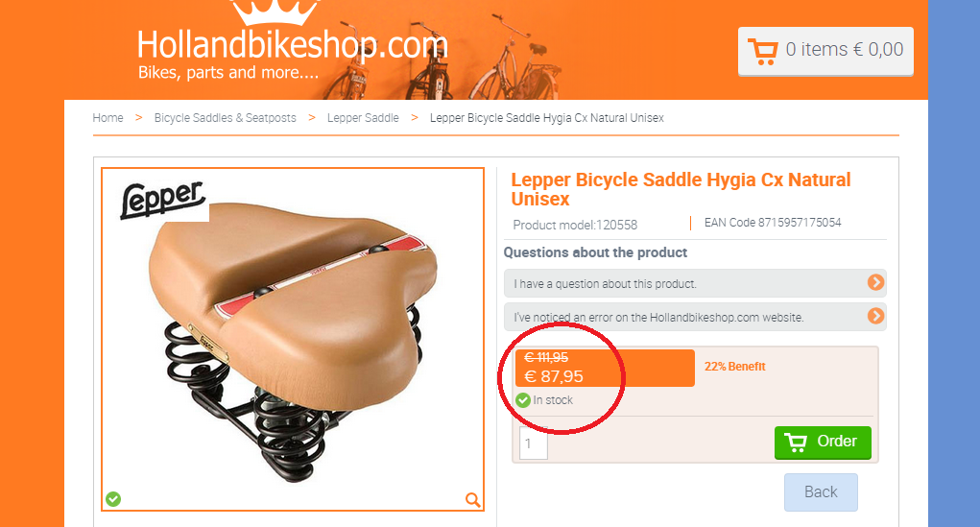Click the Lepper saddle product photo

pyautogui.click(x=293, y=339)
